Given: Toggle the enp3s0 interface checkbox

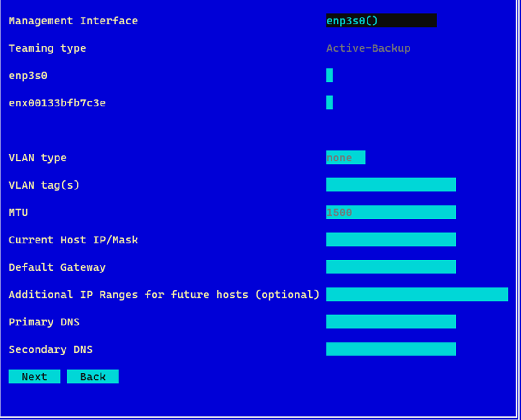Looking at the screenshot, I should (330, 75).
